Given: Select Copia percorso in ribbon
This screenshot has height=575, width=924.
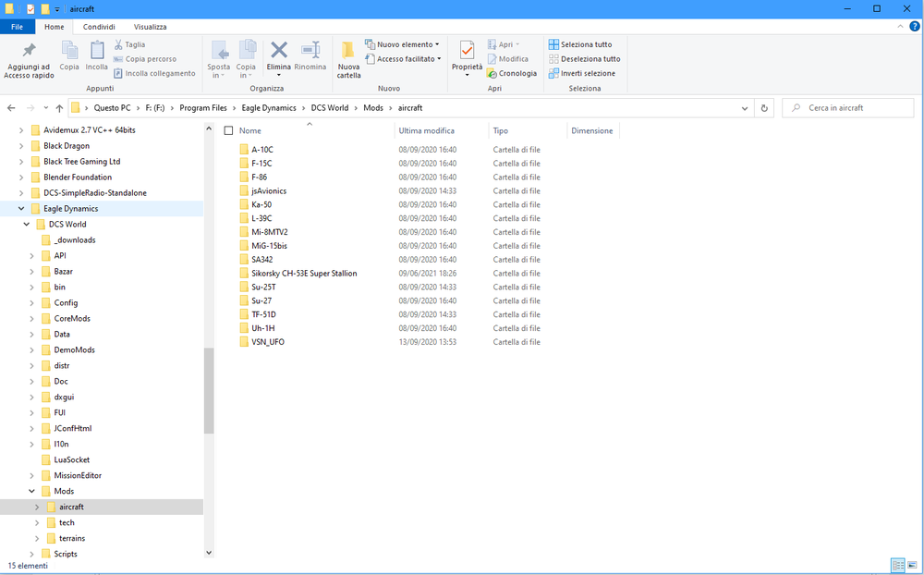Looking at the screenshot, I should (145, 59).
